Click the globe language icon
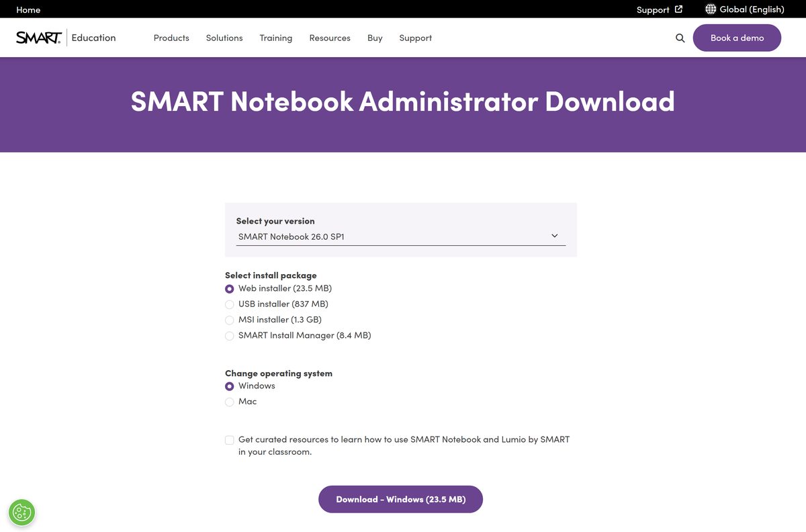Image resolution: width=806 pixels, height=532 pixels. coord(711,9)
